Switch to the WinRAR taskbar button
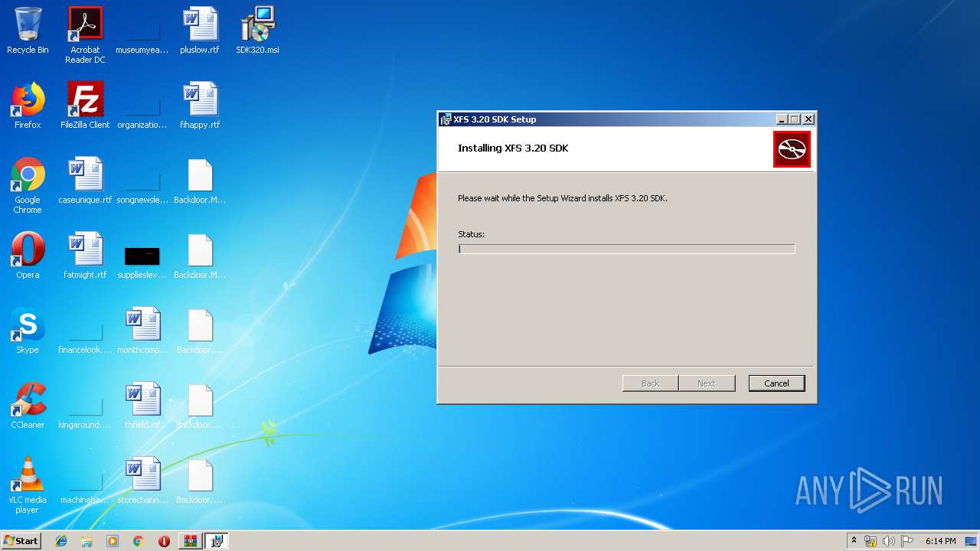Image resolution: width=980 pixels, height=551 pixels. (x=190, y=541)
